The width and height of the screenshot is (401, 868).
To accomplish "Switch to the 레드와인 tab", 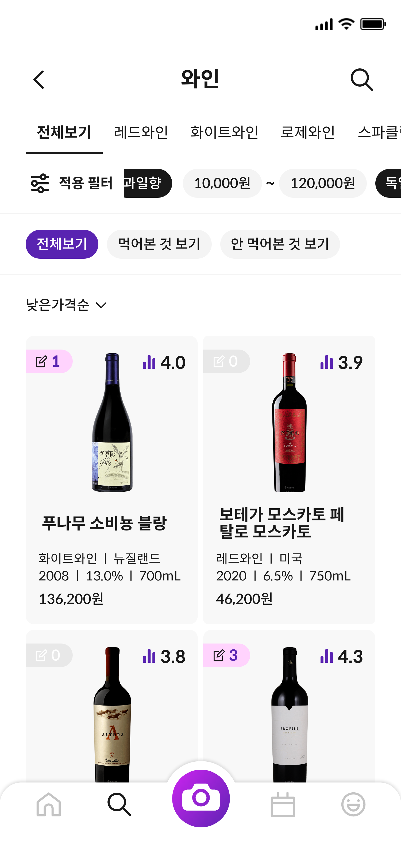I will pos(141,132).
